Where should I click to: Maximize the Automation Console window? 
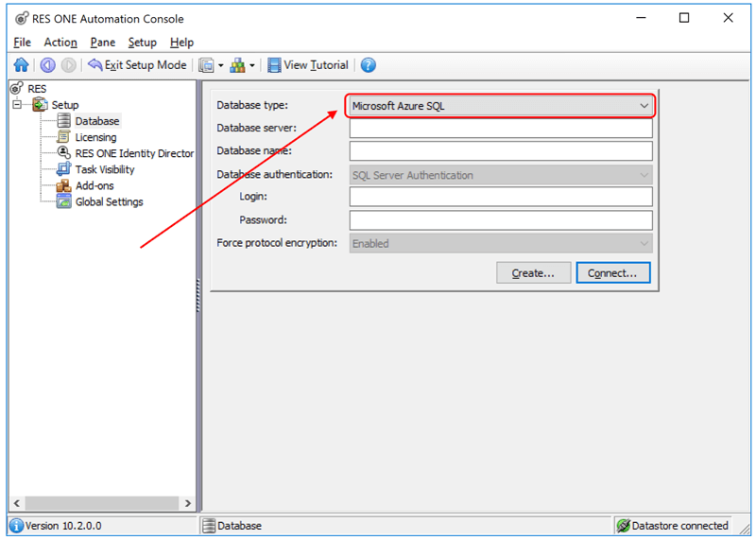683,18
